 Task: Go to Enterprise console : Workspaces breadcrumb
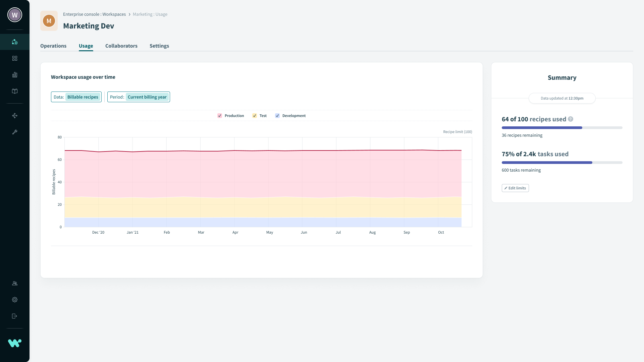pos(94,14)
